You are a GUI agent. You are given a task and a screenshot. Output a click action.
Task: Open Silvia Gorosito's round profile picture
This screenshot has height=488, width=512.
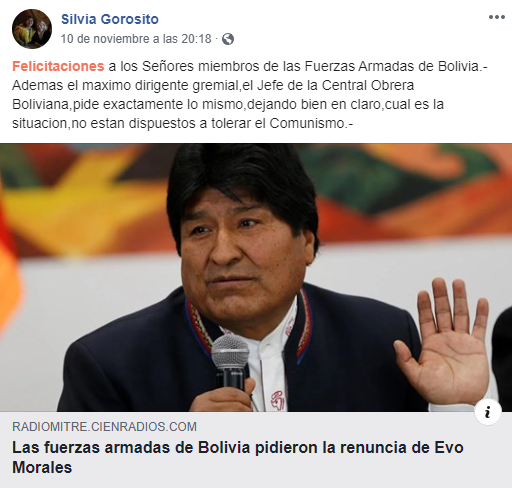tap(32, 29)
